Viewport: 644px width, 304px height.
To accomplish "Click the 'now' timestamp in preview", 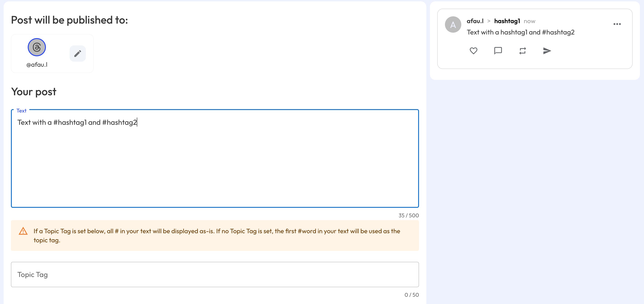I will click(x=529, y=22).
